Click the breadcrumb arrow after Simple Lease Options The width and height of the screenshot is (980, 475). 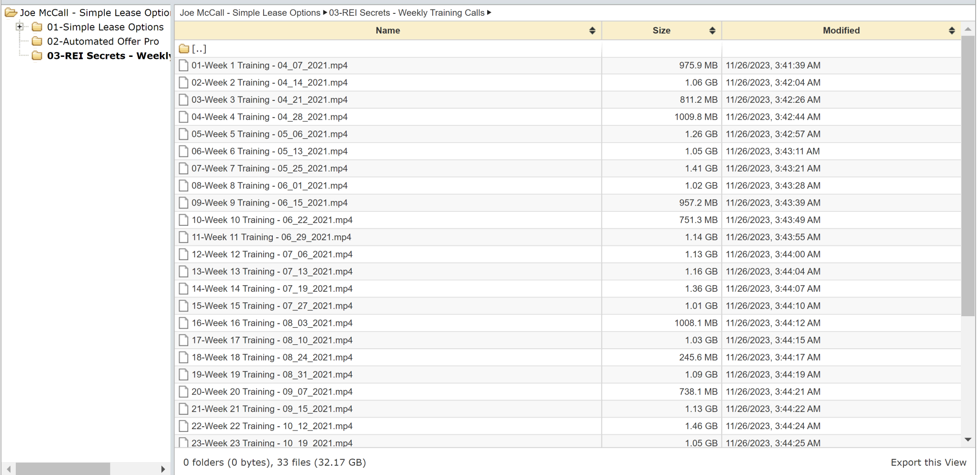(325, 13)
